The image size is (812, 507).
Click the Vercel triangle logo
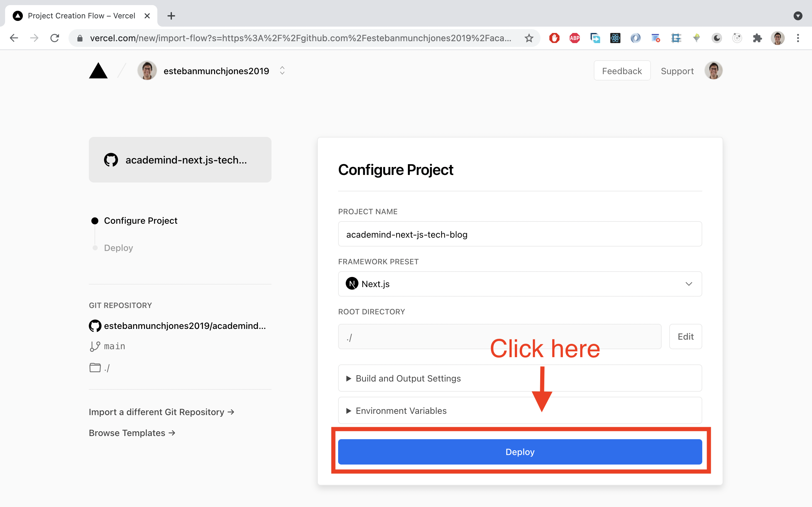click(98, 71)
